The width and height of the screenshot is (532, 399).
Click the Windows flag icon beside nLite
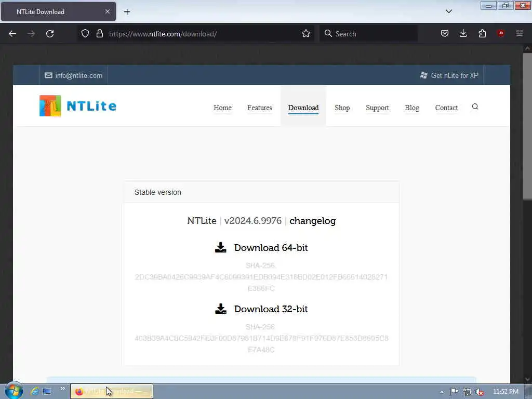(423, 75)
